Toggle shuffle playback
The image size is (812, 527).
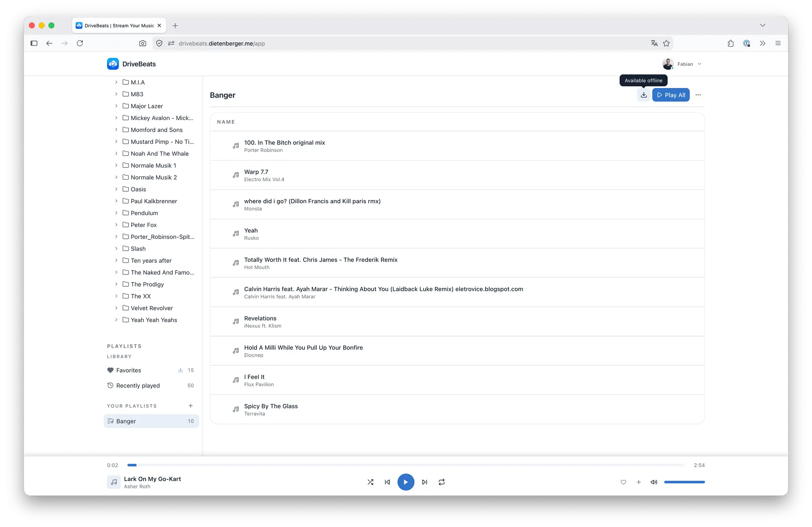[370, 482]
